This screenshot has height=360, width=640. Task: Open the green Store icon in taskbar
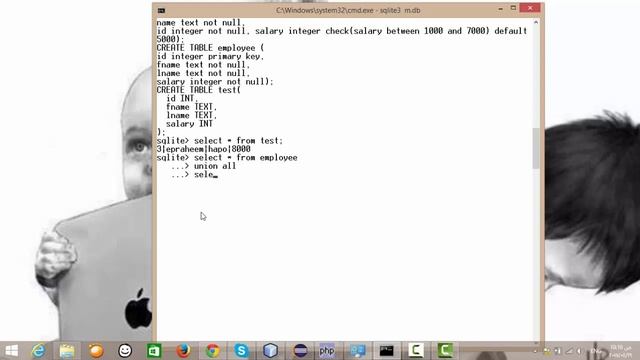click(154, 351)
